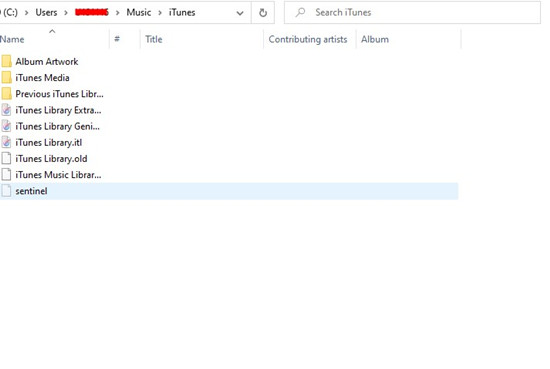Viewport: 550px width, 369px height.
Task: Sort by Name column header
Action: point(12,39)
